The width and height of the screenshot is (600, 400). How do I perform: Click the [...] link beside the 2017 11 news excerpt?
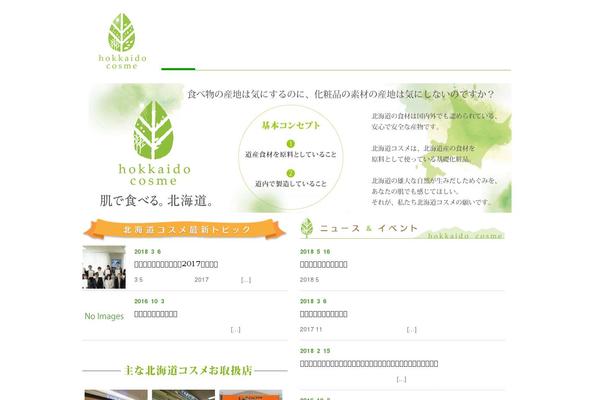point(412,330)
